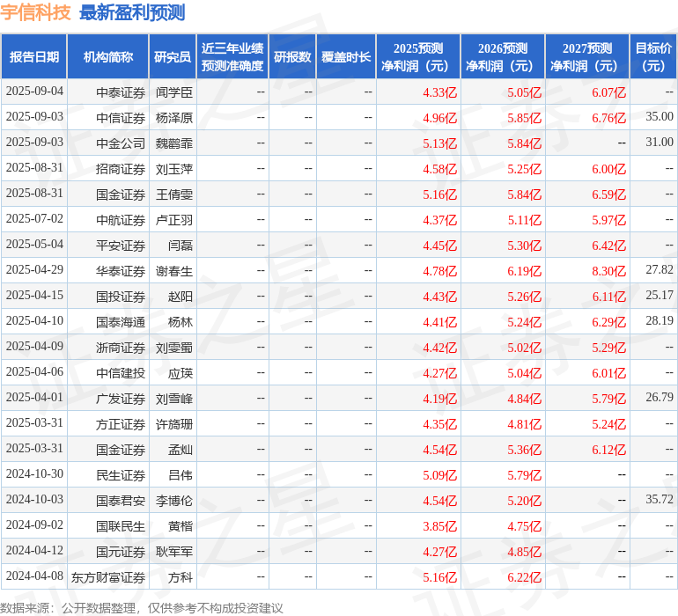Select researcher 杨林
The height and width of the screenshot is (616, 678).
click(181, 321)
